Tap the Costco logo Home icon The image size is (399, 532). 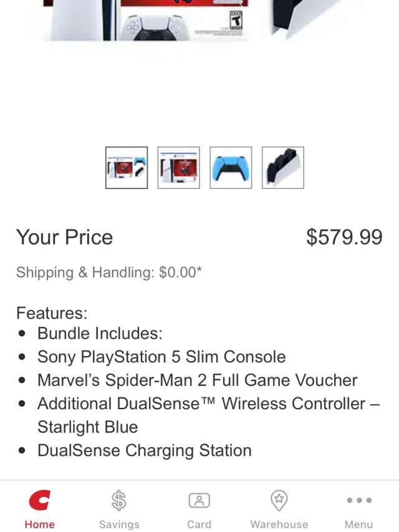(39, 501)
